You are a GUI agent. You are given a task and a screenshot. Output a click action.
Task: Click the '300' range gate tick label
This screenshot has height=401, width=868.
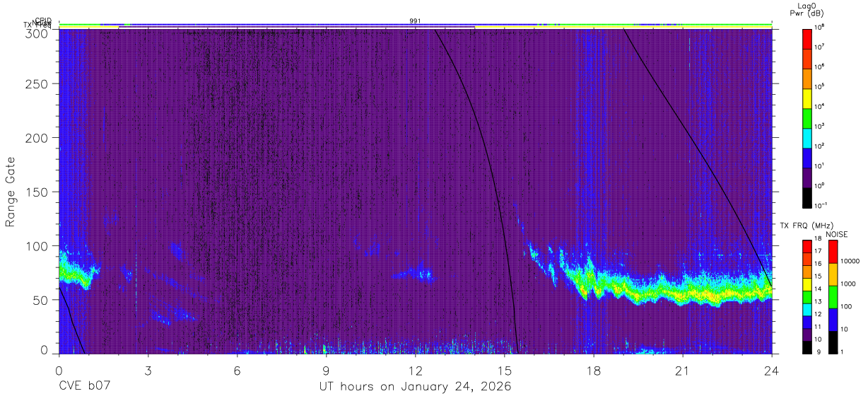37,33
